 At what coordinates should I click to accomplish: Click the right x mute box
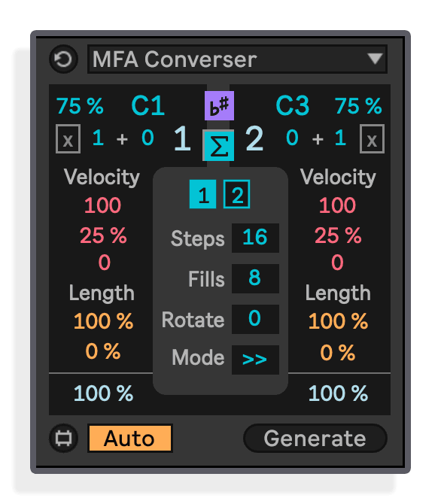coord(372,139)
